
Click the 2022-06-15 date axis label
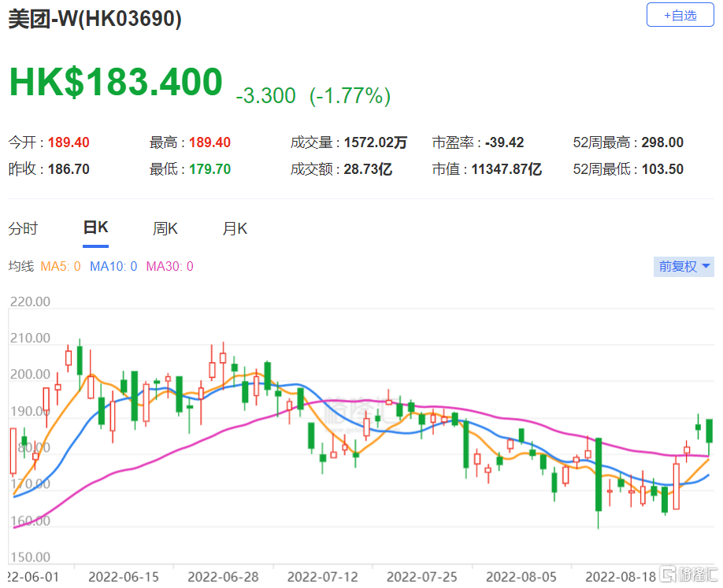[x=124, y=577]
